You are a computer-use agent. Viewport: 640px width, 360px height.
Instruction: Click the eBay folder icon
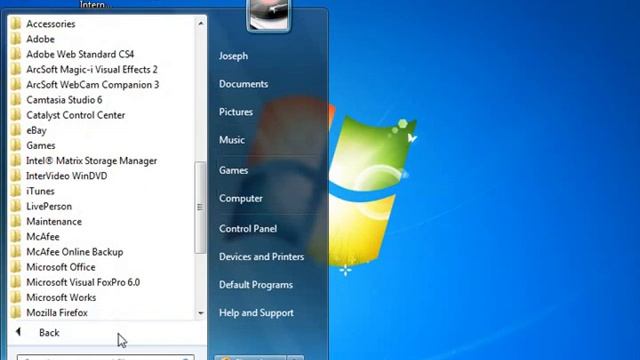(x=16, y=130)
